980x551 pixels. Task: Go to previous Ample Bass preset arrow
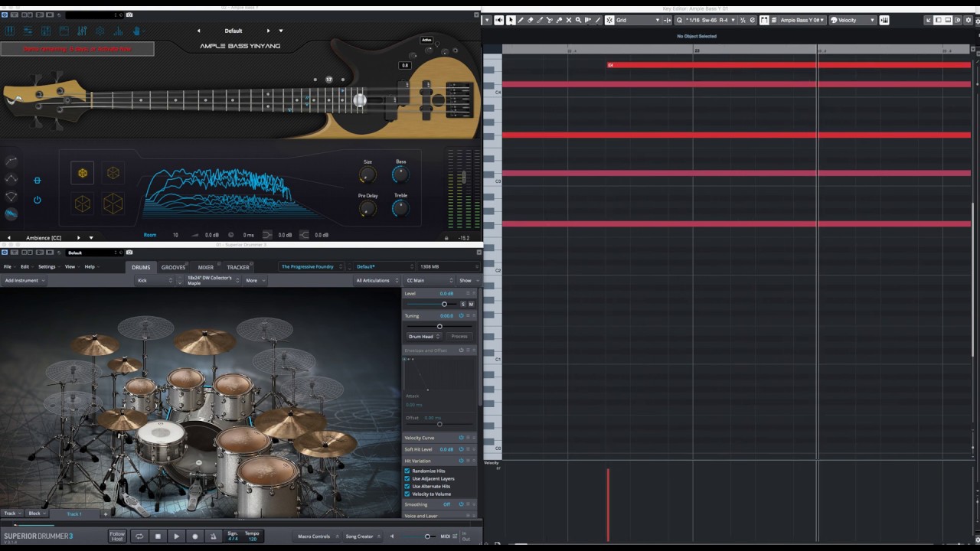coord(199,31)
